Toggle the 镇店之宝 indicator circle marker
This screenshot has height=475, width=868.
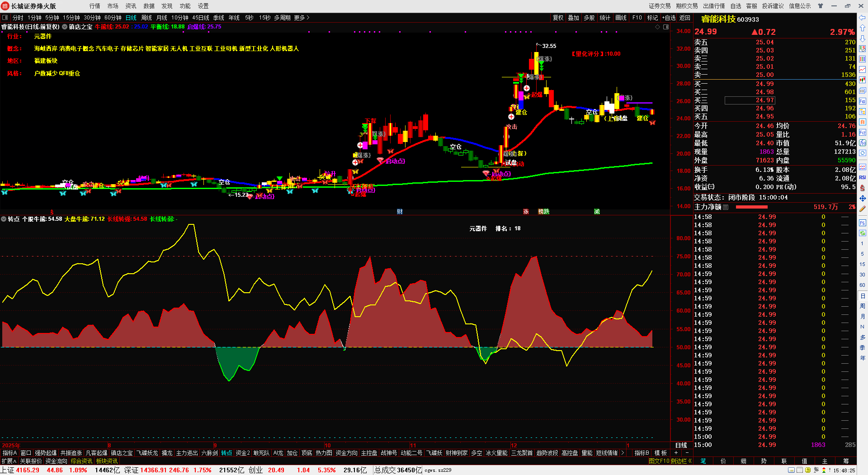[x=65, y=27]
